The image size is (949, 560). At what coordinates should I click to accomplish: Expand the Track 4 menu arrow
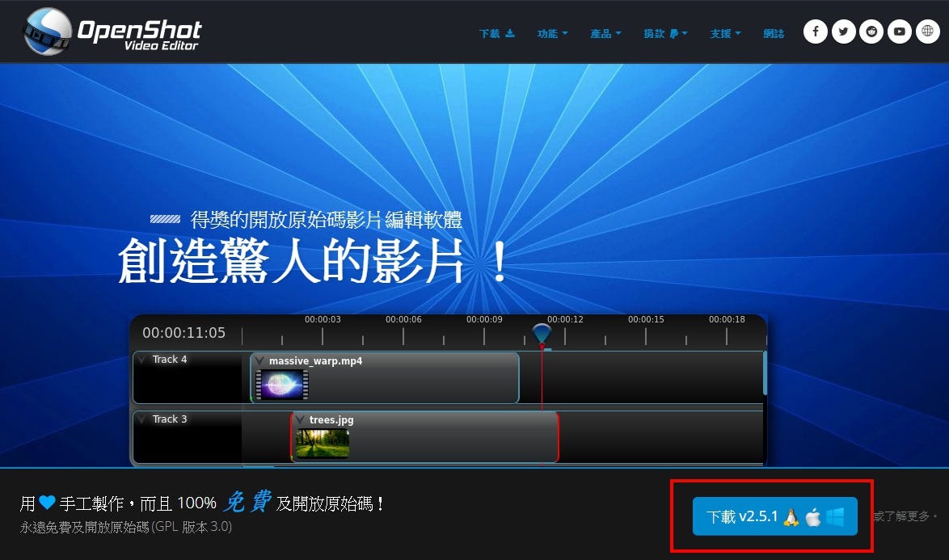[x=142, y=360]
